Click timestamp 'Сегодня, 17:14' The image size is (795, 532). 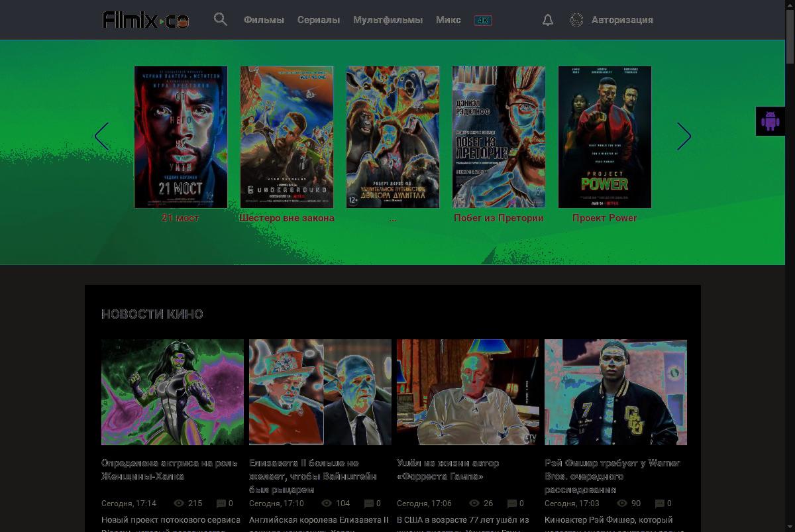coord(129,504)
